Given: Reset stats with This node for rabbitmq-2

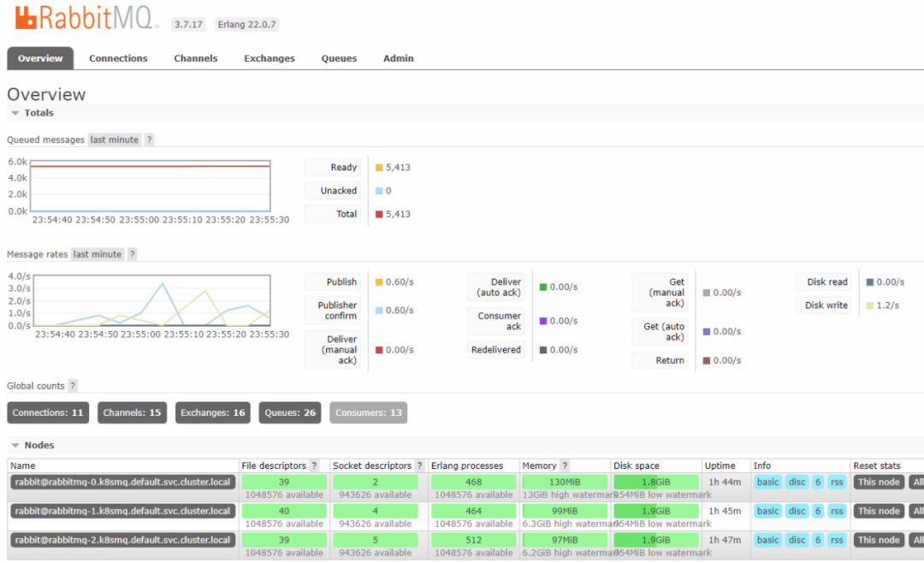Looking at the screenshot, I should (x=879, y=540).
